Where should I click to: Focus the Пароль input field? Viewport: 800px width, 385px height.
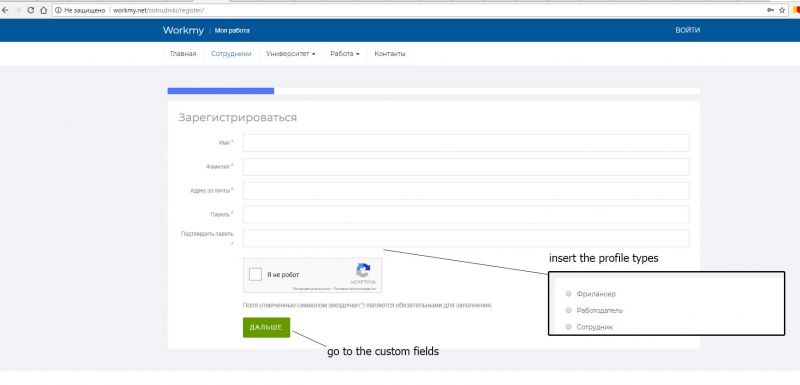[x=466, y=215]
